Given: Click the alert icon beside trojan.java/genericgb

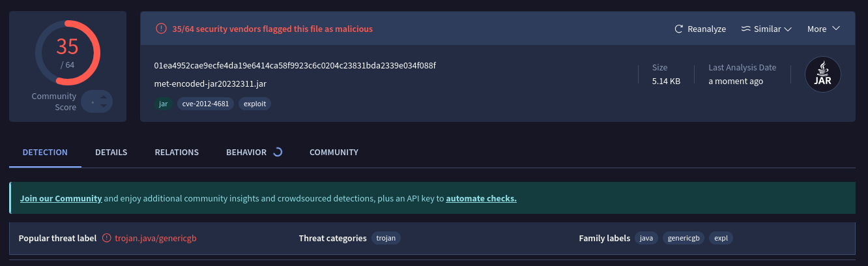Looking at the screenshot, I should click(107, 239).
